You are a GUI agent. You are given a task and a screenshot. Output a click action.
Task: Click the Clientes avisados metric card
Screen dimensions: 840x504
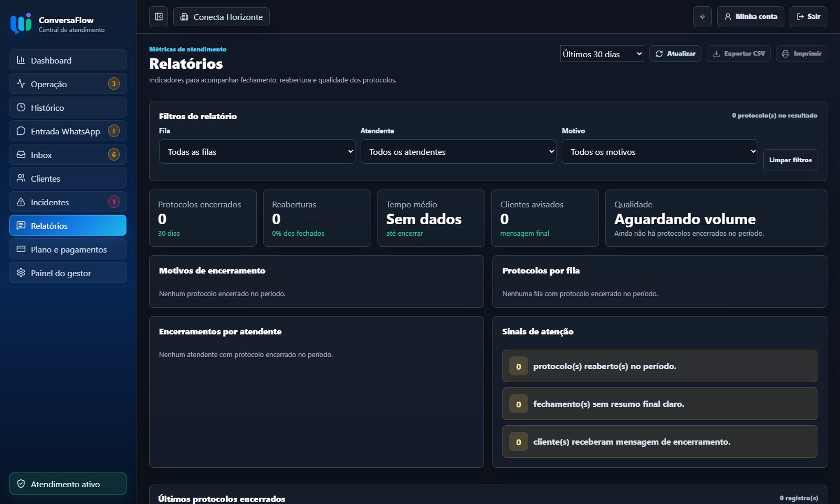coord(545,218)
